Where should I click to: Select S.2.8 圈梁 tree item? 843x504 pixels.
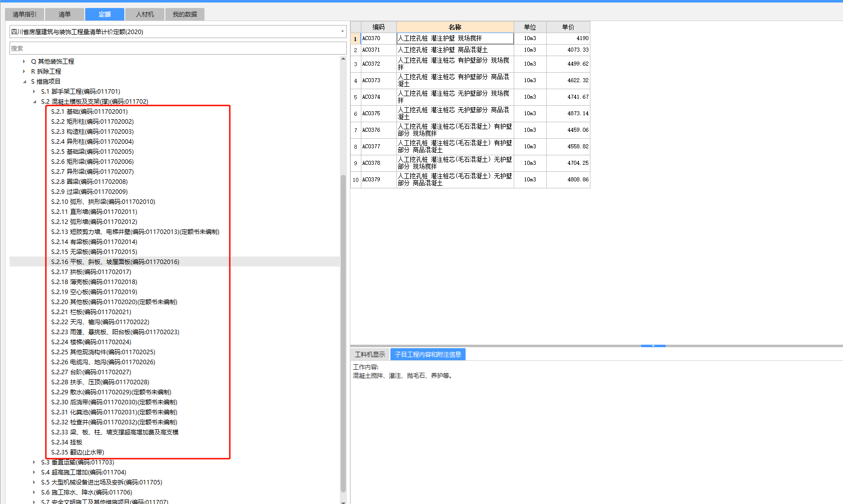[x=89, y=182]
